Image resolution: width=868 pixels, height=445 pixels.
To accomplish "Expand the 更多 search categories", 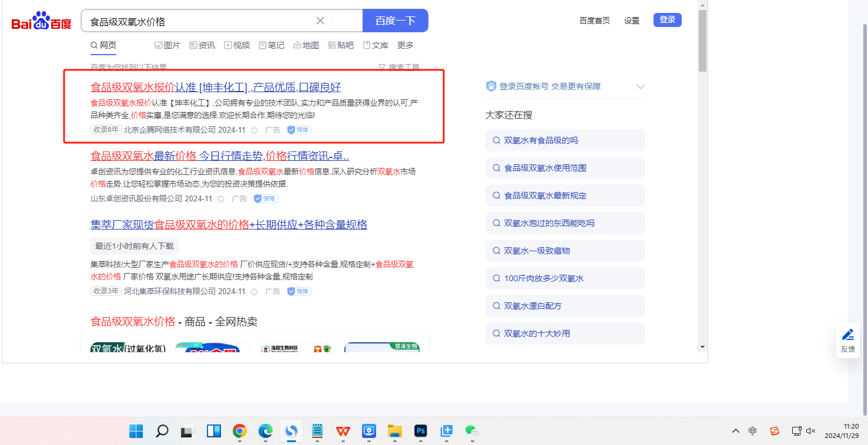I will point(405,45).
